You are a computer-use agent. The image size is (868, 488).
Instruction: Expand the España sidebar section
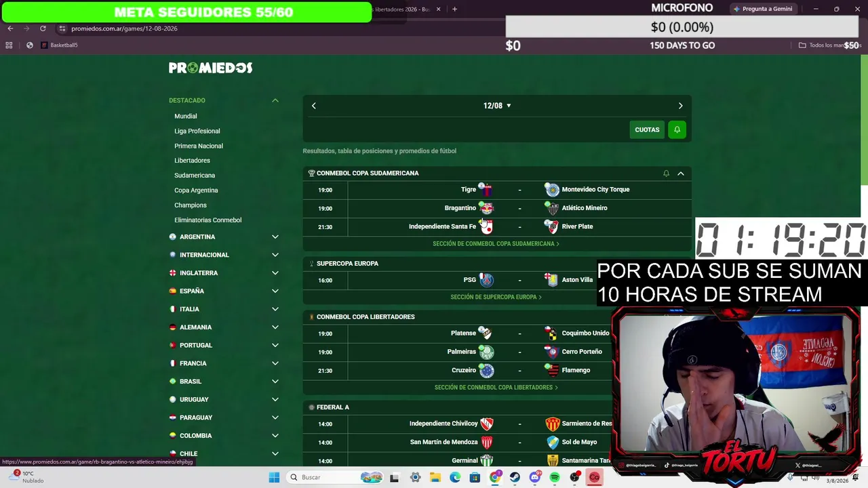(275, 291)
